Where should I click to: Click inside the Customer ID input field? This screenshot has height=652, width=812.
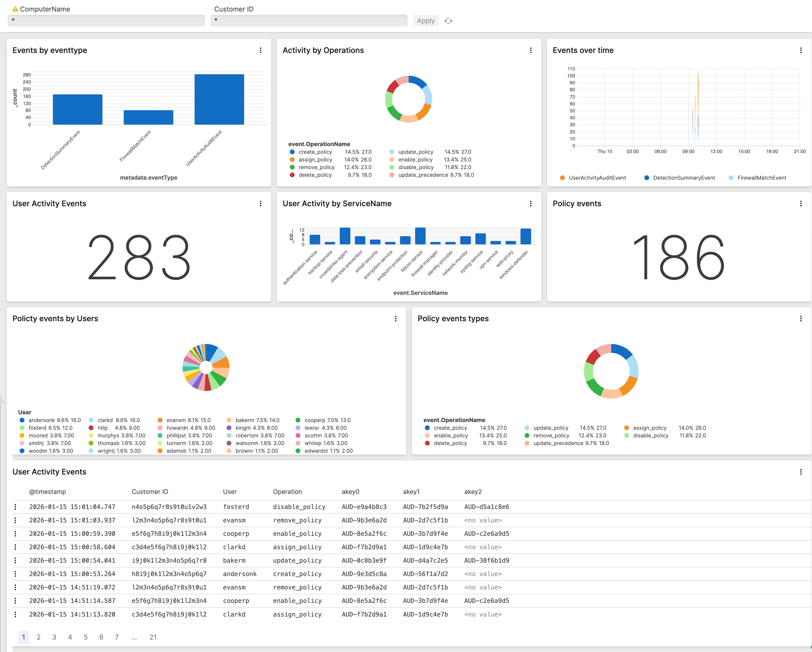(309, 20)
